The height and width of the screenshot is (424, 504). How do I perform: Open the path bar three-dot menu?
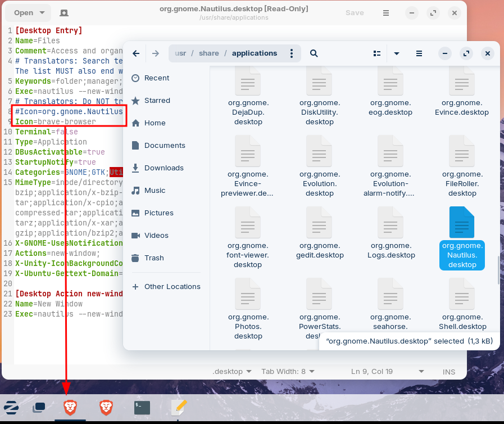point(292,53)
